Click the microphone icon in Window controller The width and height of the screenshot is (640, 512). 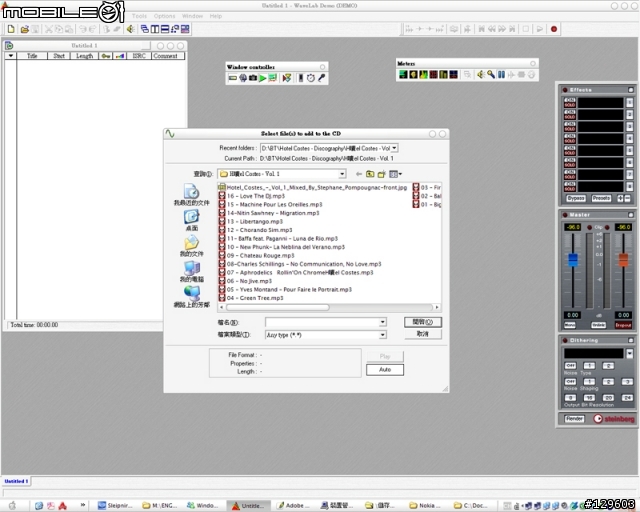[322, 78]
